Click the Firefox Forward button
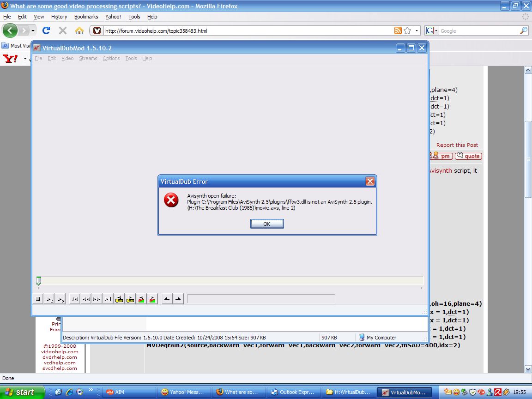Image resolution: width=532 pixels, height=399 pixels. click(24, 30)
